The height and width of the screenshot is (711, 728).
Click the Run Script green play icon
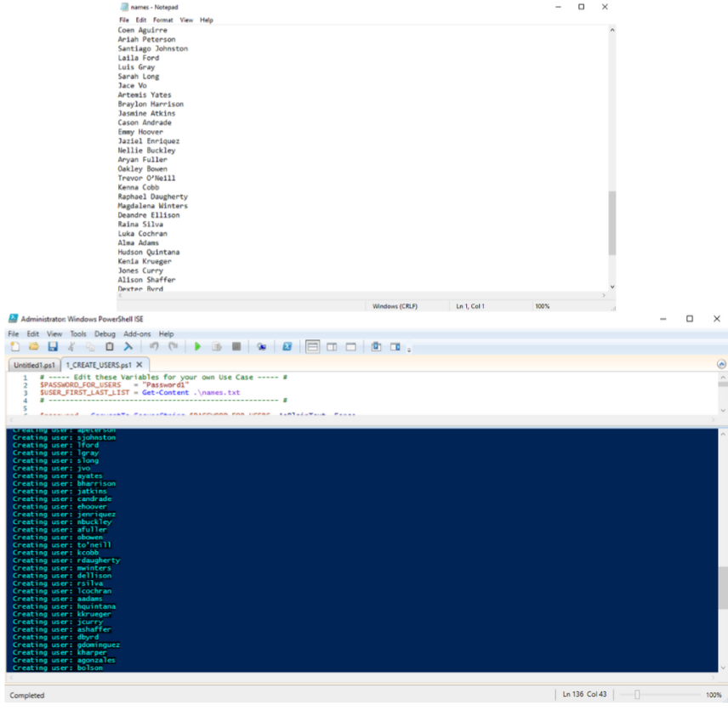coord(197,347)
